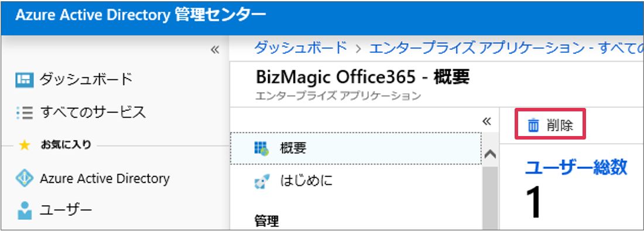Select the 概要 menu item
644x231 pixels.
pos(356,148)
